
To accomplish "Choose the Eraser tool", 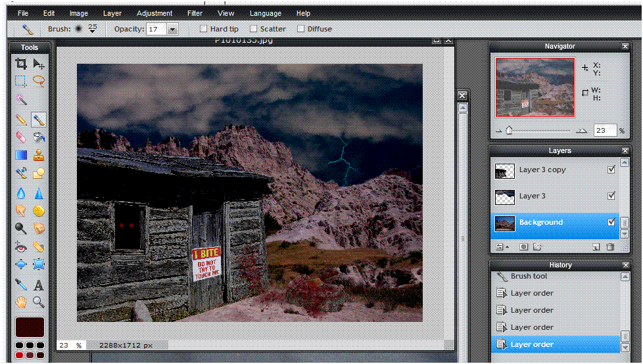I will point(21,137).
